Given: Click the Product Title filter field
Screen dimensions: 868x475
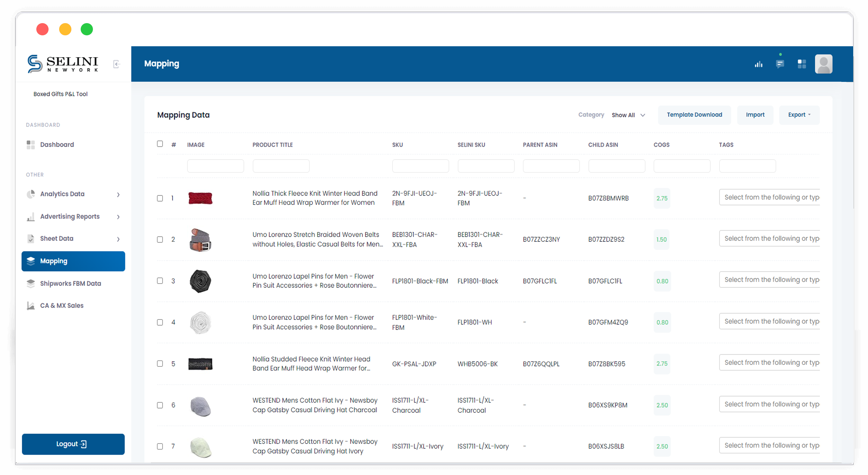Looking at the screenshot, I should (281, 166).
